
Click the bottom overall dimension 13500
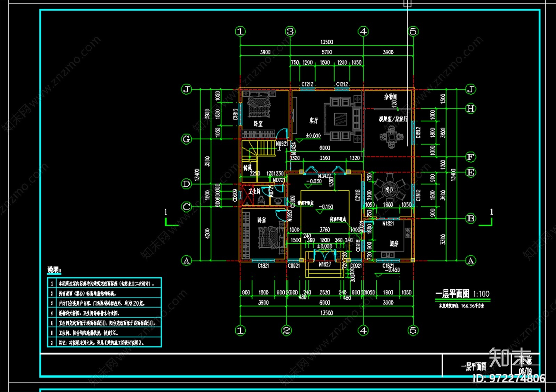coord(327,313)
